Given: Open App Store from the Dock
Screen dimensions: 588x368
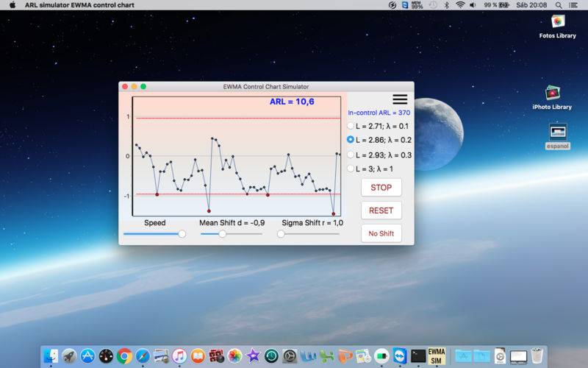Looking at the screenshot, I should (x=87, y=355).
